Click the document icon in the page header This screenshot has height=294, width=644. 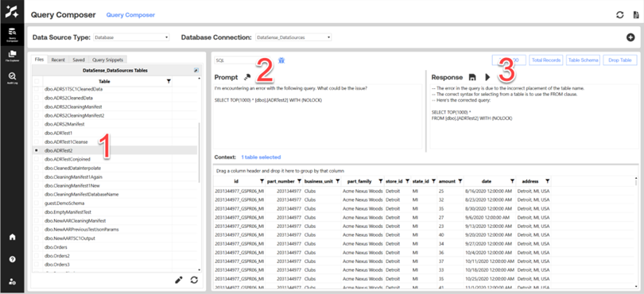pyautogui.click(x=636, y=15)
